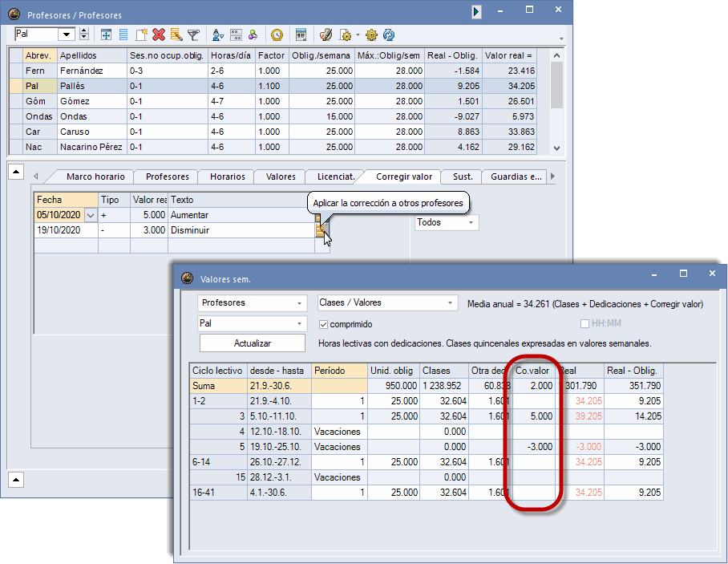Select the Caruso teacher row
The image size is (728, 564).
tap(273, 132)
